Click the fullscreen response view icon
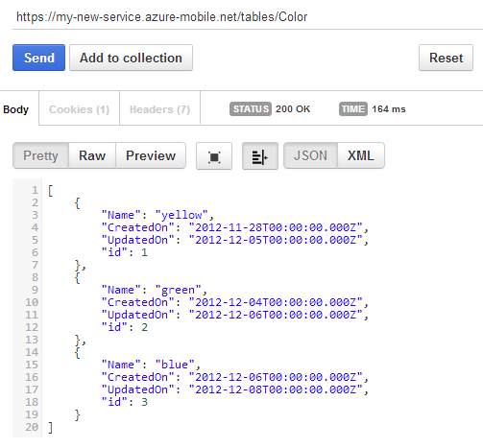This screenshot has width=483, height=448. (214, 156)
